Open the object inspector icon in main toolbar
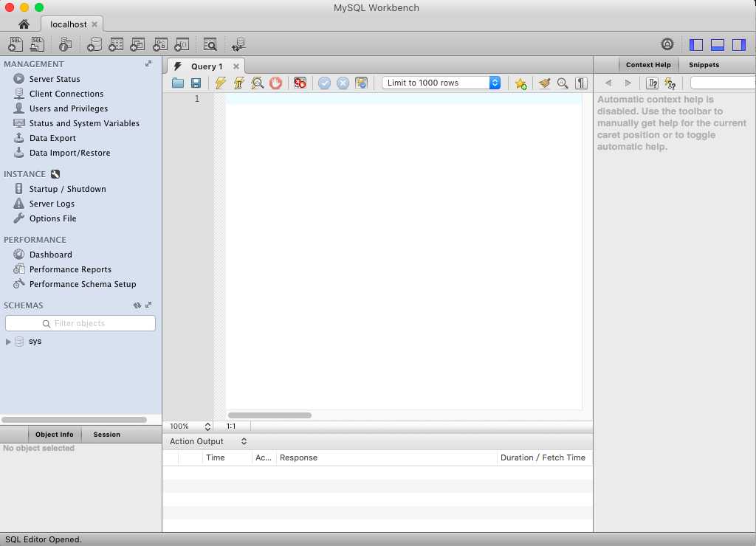 [65, 44]
